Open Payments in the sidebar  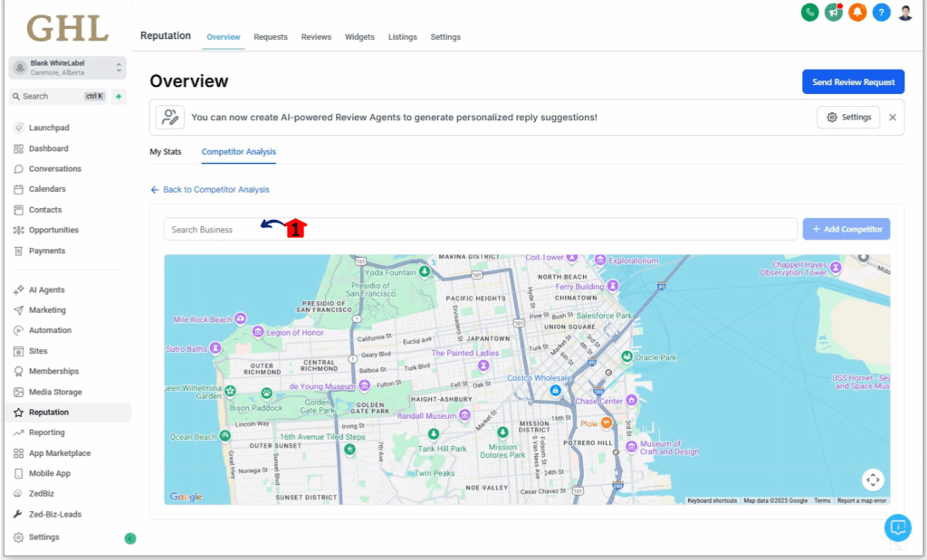pyautogui.click(x=47, y=251)
